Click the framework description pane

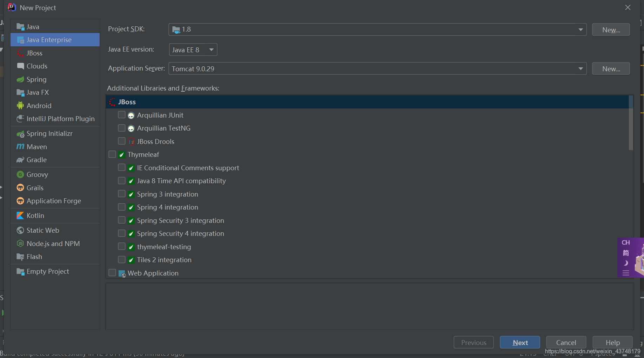tap(370, 306)
